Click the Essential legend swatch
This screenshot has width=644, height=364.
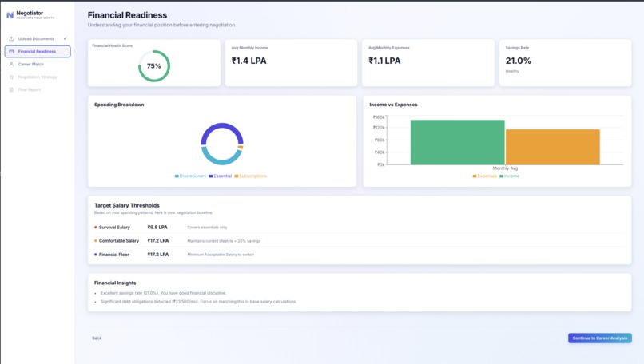[211, 176]
